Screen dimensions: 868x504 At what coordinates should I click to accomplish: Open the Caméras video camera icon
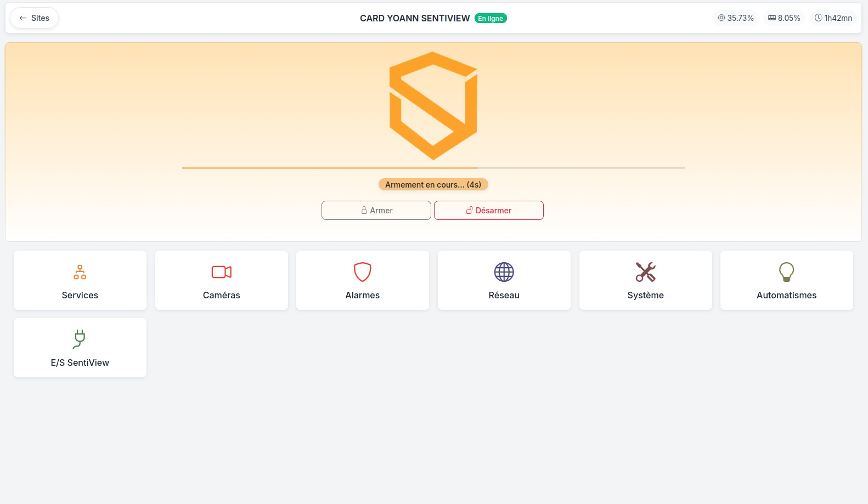click(x=222, y=272)
